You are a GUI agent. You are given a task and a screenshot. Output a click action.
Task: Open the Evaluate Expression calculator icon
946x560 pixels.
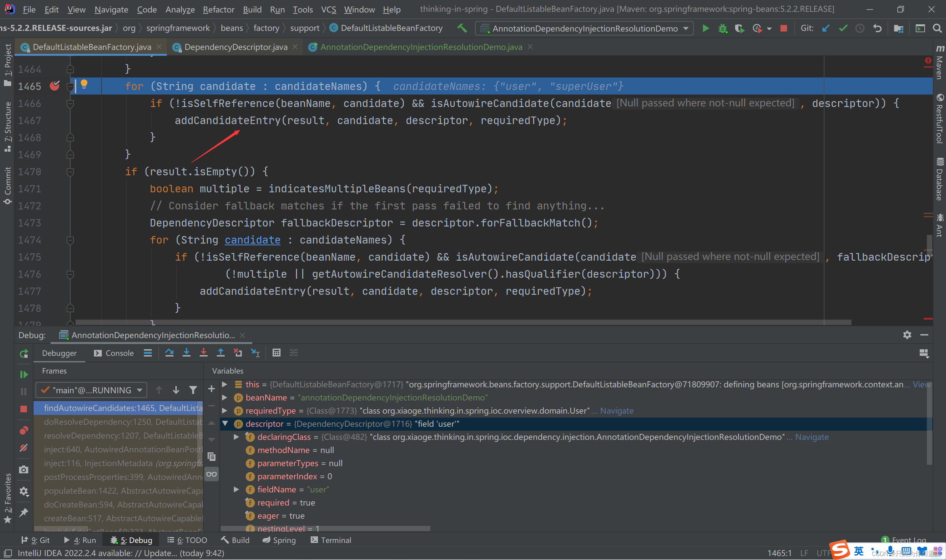click(x=276, y=353)
